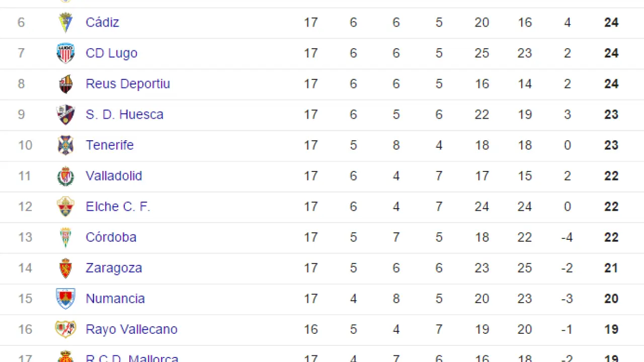Screen dimensions: 644x362
Task: Click the Valladolid club badge
Action: [x=65, y=176]
